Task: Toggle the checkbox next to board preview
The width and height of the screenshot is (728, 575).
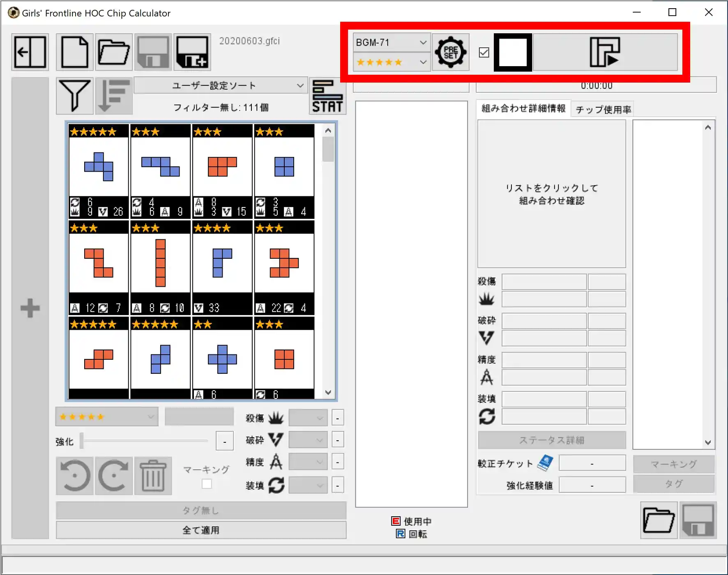Action: click(484, 52)
